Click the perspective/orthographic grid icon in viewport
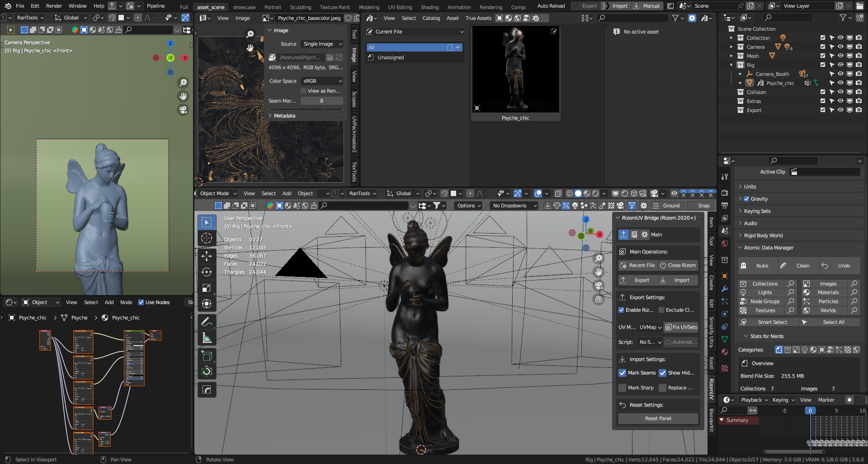The height and width of the screenshot is (464, 868). click(x=599, y=299)
